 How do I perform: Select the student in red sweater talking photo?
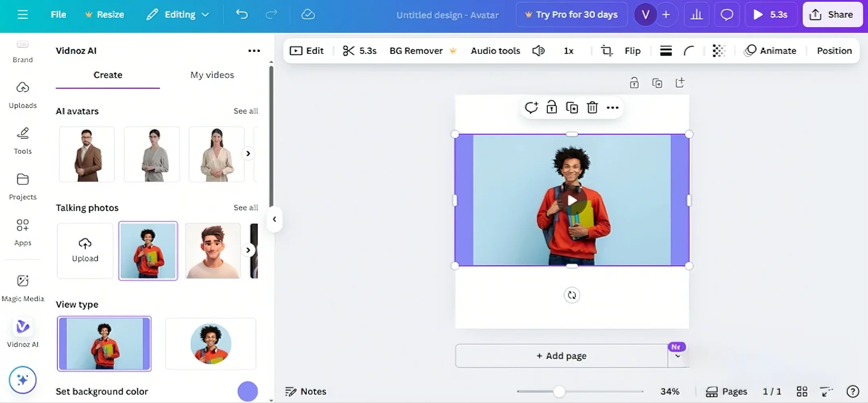pyautogui.click(x=148, y=251)
